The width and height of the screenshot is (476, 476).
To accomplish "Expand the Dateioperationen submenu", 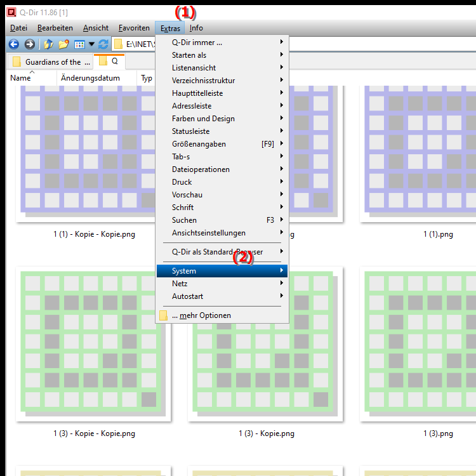I will (x=222, y=169).
